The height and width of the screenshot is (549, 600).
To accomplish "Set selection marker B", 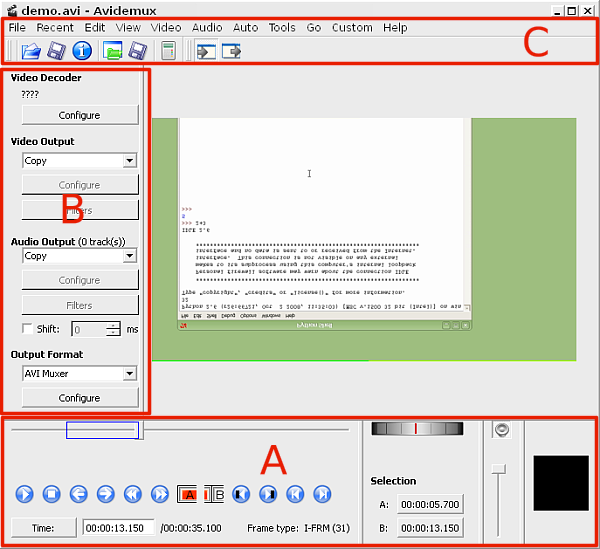I will click(214, 494).
